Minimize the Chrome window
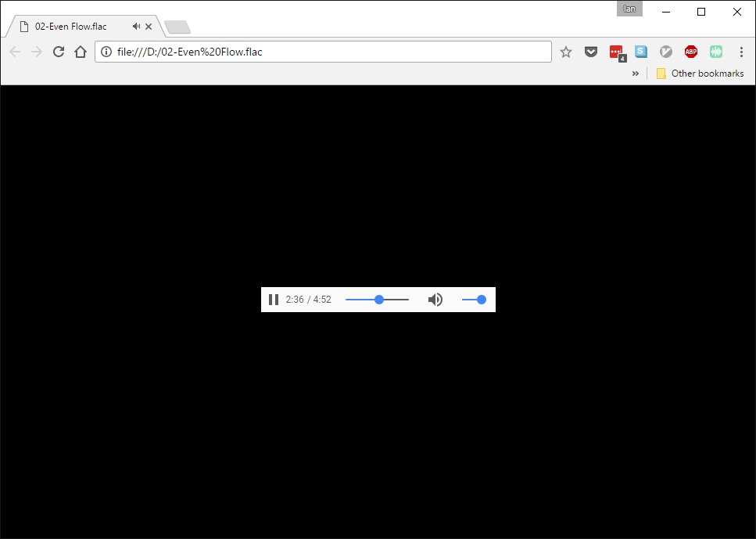The image size is (756, 539). [x=666, y=12]
